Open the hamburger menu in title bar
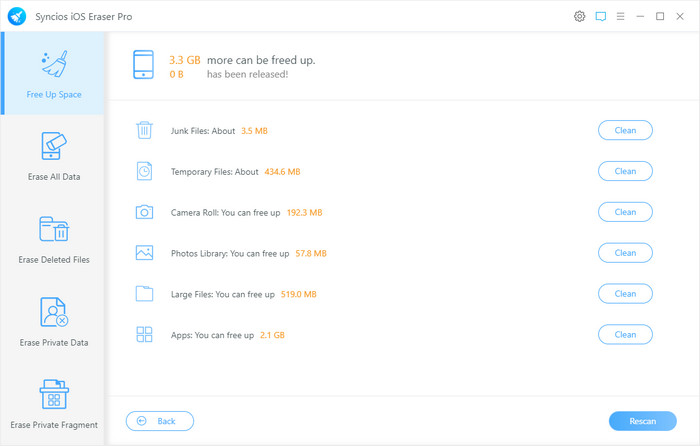Image resolution: width=700 pixels, height=446 pixels. coord(621,17)
